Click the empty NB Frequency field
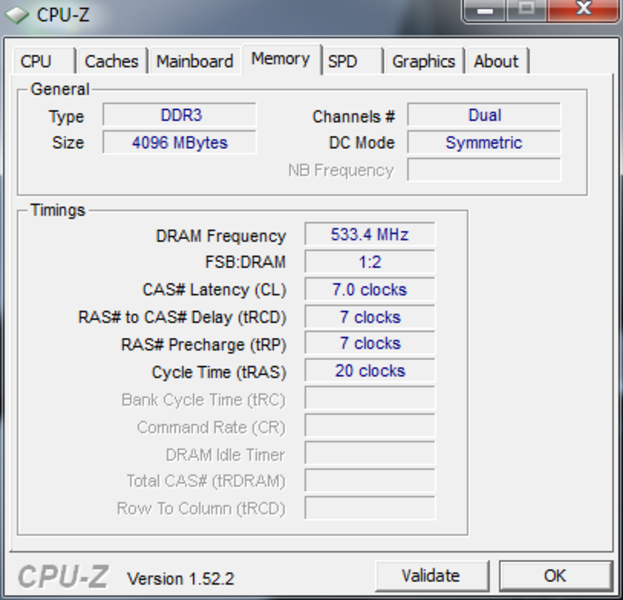The height and width of the screenshot is (600, 623). pos(484,170)
